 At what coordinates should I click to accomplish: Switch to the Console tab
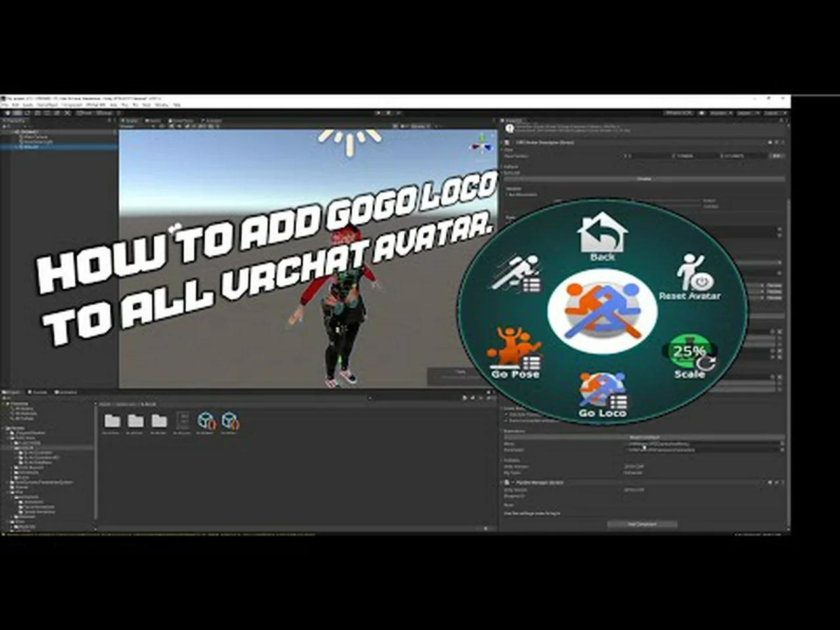[x=37, y=392]
